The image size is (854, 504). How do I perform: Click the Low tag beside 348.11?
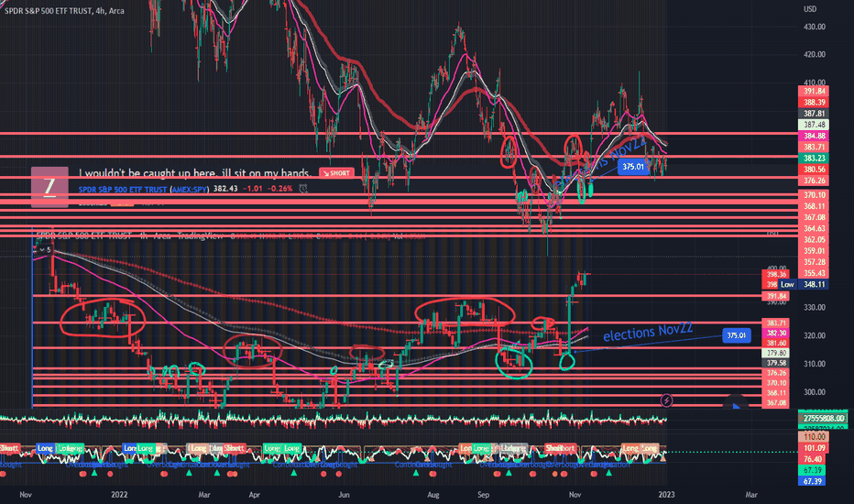coord(787,284)
